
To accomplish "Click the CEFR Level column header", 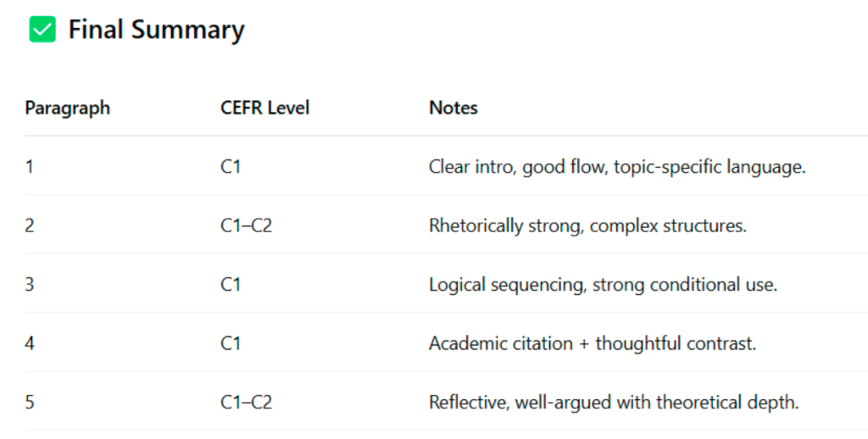I will [264, 108].
